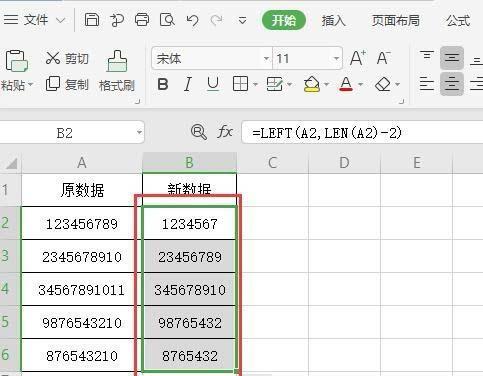
Task: Click the cell style drawing icon
Action: (275, 84)
